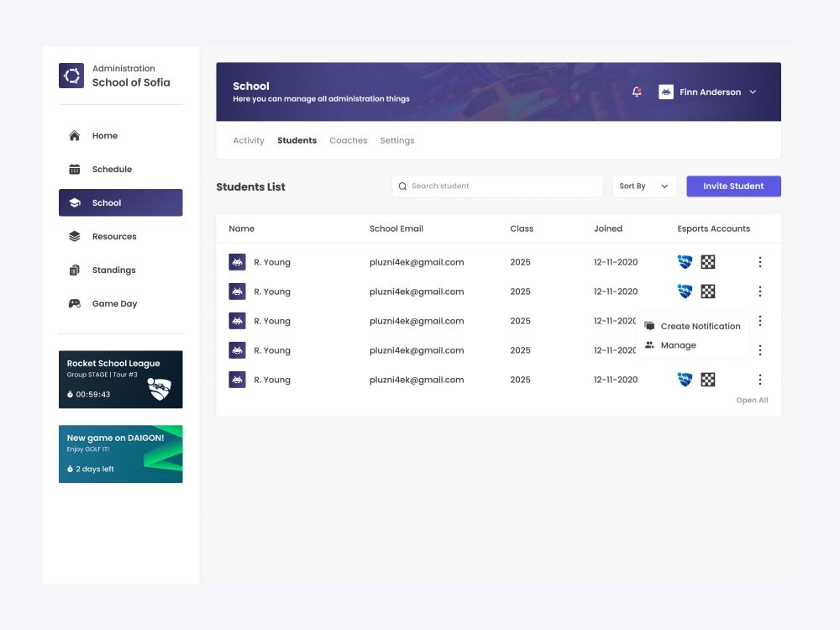Open the Schedule calendar icon
This screenshot has width=840, height=630.
74,169
